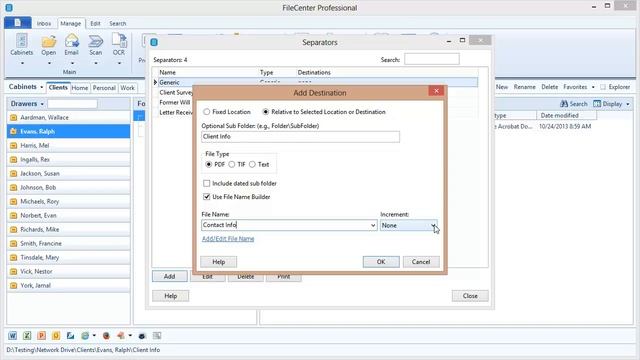Click Cancel in Add Destination dialog
Screen dimensions: 640x360
(x=421, y=262)
